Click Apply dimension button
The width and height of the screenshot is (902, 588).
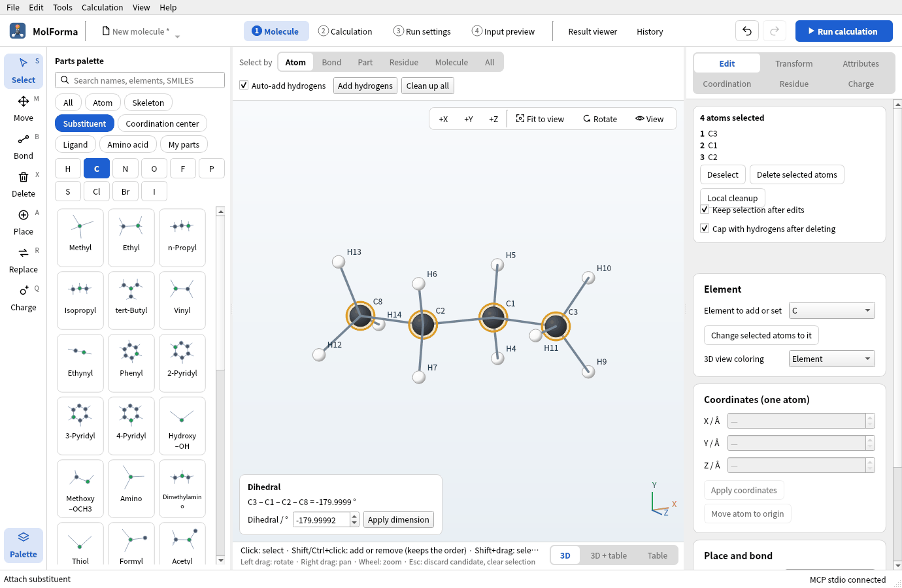click(x=399, y=519)
